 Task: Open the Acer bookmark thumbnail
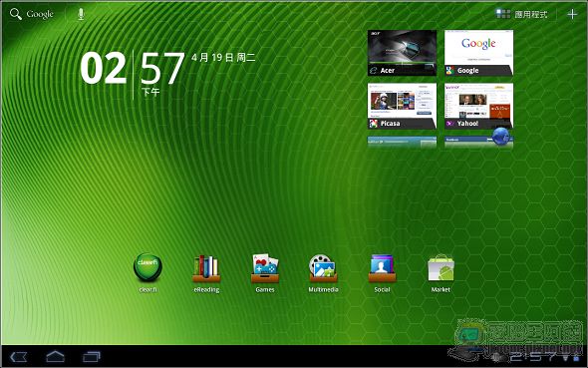pyautogui.click(x=402, y=53)
